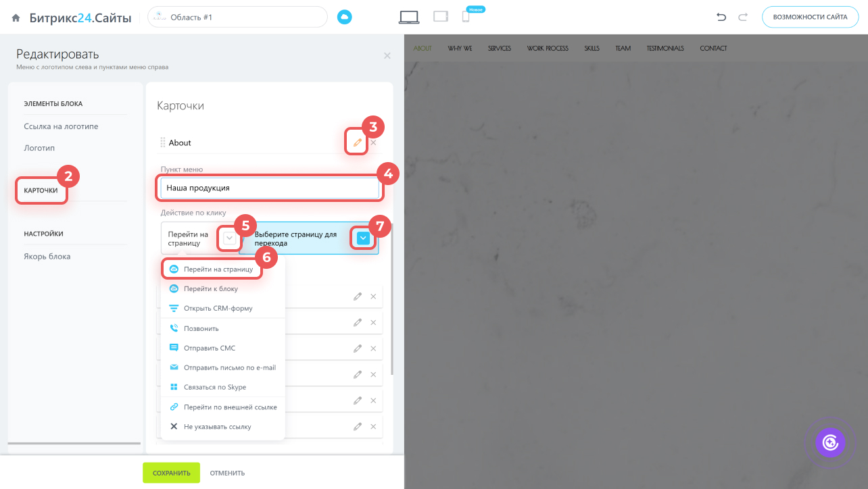Click the home icon next to Битрикс24

pos(16,18)
